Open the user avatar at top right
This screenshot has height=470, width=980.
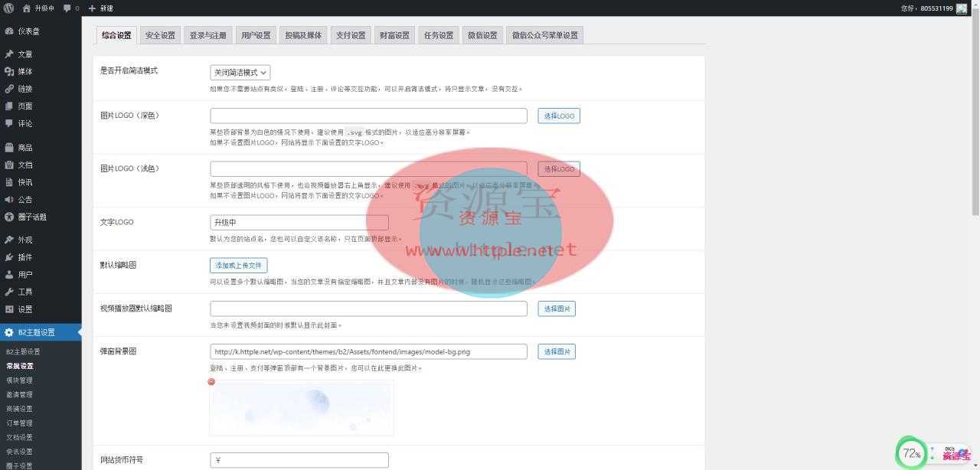coord(962,8)
